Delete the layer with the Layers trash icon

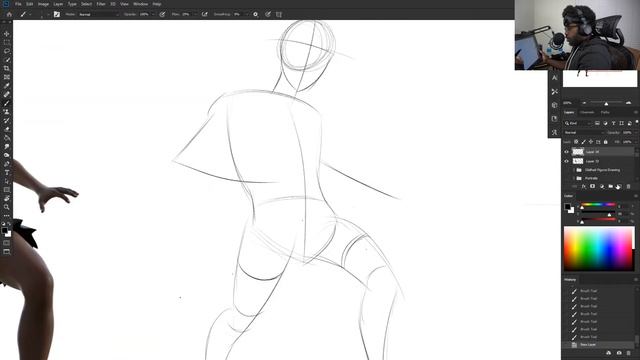(x=629, y=187)
